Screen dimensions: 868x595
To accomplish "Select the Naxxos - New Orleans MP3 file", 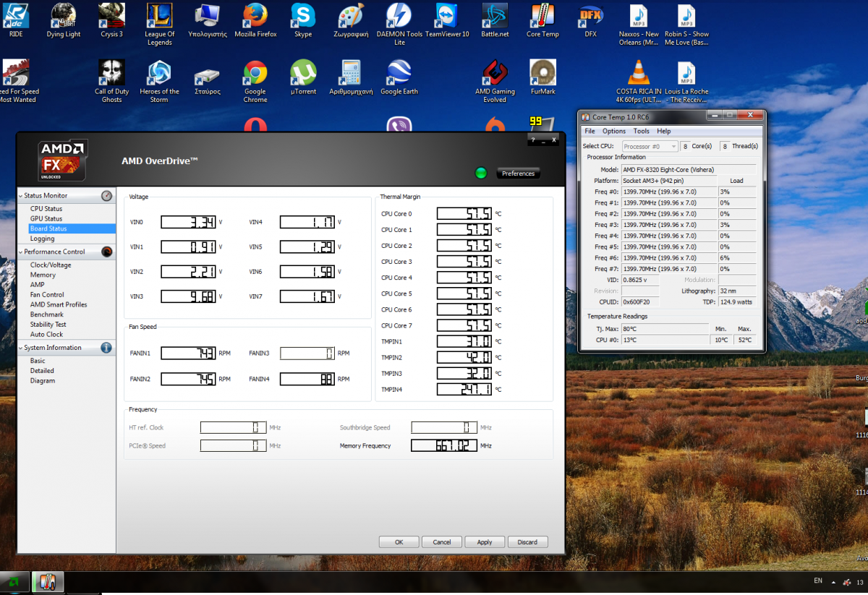I will (x=639, y=24).
